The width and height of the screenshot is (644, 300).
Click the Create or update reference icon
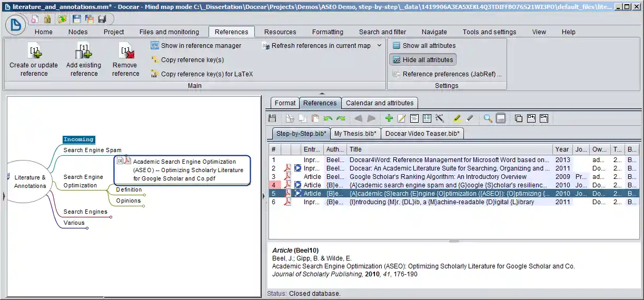pyautogui.click(x=34, y=51)
